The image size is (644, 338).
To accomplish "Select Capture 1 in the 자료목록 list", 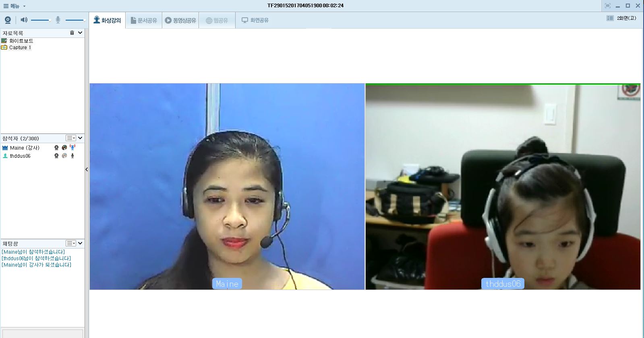I will coord(20,48).
